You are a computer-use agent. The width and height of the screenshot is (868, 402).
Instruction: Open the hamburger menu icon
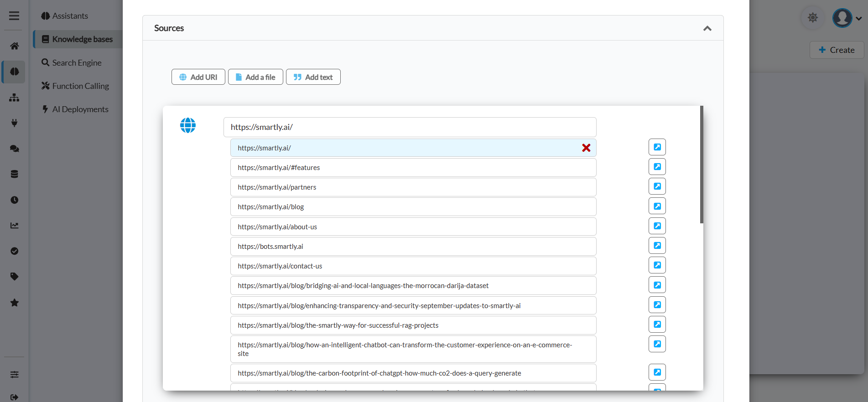point(14,15)
